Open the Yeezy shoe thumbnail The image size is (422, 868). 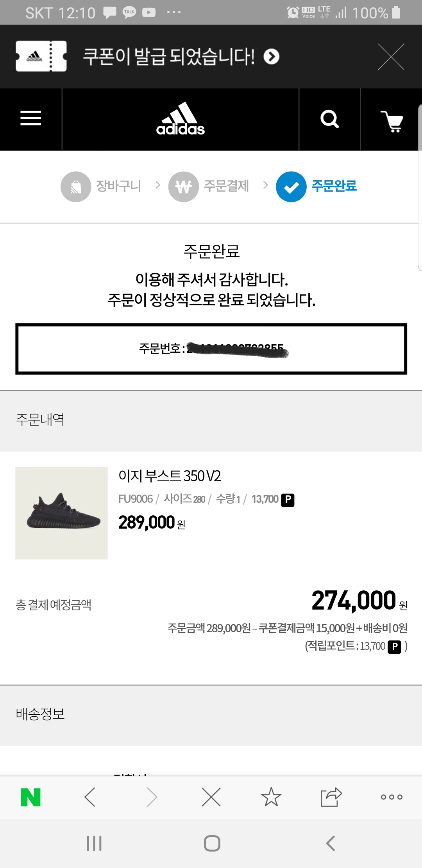(61, 513)
